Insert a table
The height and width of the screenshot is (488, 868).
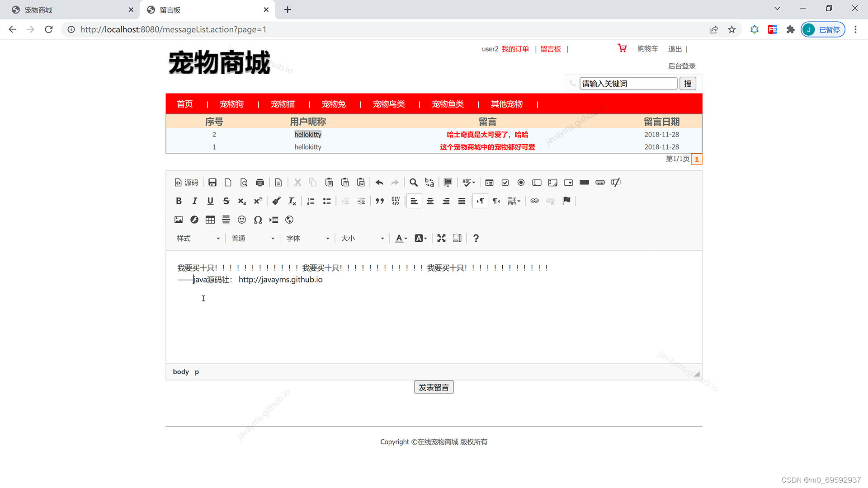[210, 220]
